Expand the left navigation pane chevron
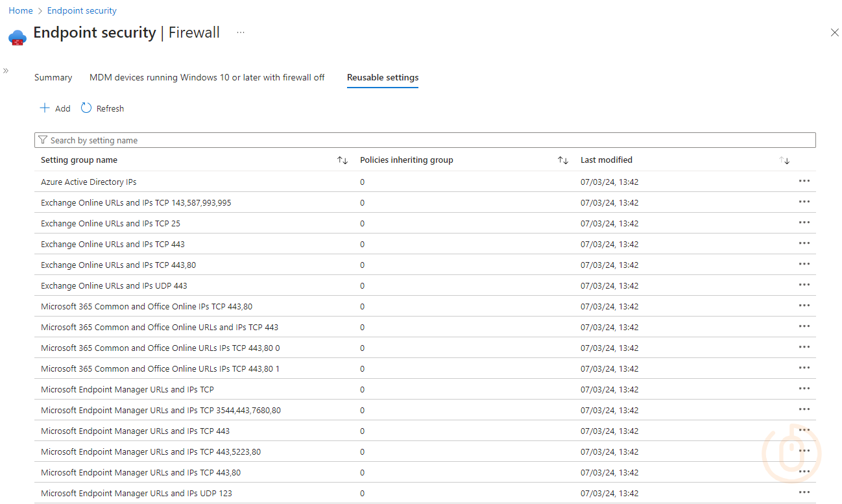Viewport: 842px width, 504px height. [6, 70]
